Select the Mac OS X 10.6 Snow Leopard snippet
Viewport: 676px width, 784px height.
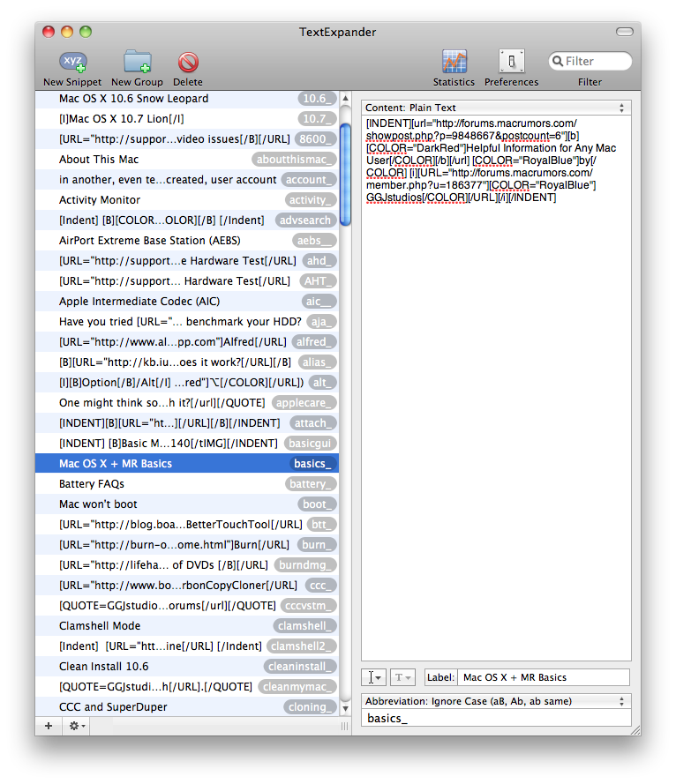click(186, 99)
